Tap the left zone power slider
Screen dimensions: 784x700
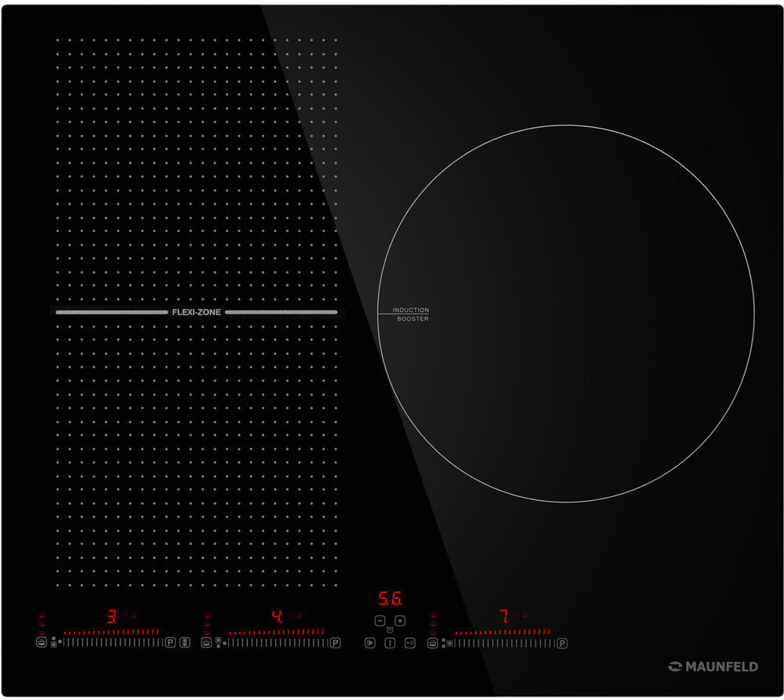point(112,643)
